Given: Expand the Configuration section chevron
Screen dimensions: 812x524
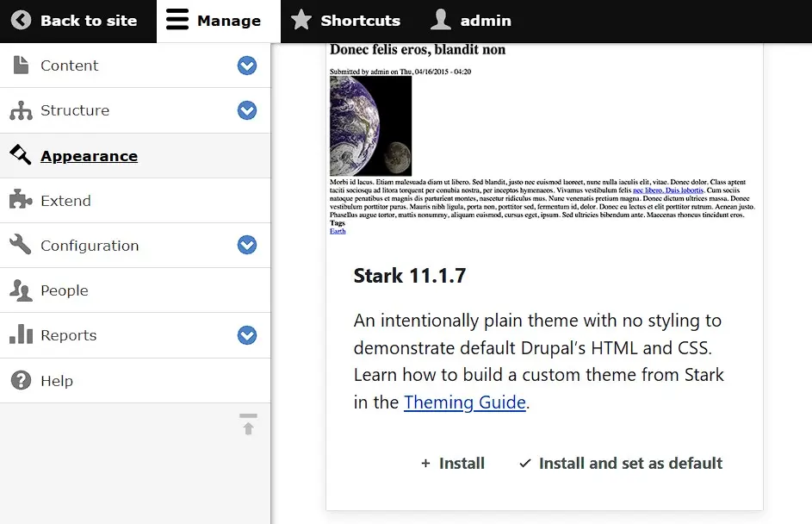Looking at the screenshot, I should point(247,245).
